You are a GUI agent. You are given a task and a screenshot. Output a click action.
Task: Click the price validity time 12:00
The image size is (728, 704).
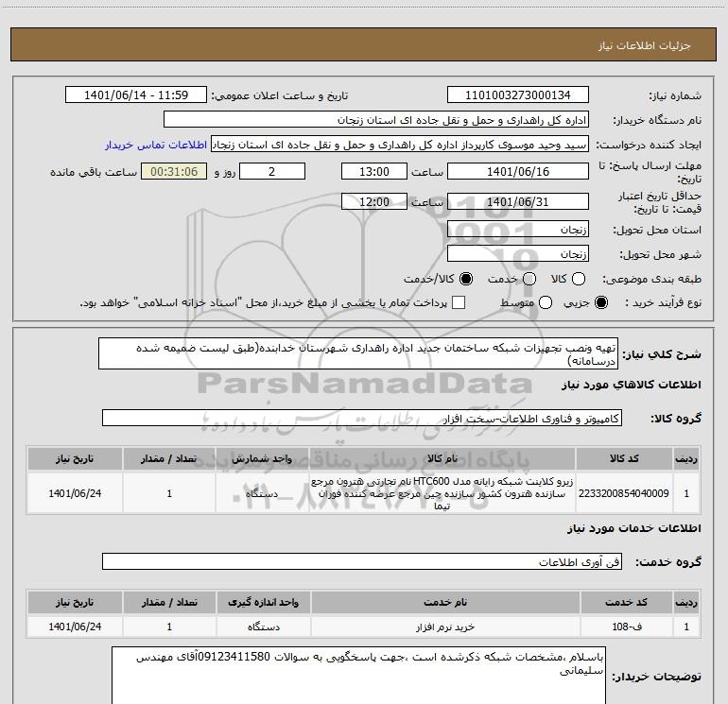(374, 201)
